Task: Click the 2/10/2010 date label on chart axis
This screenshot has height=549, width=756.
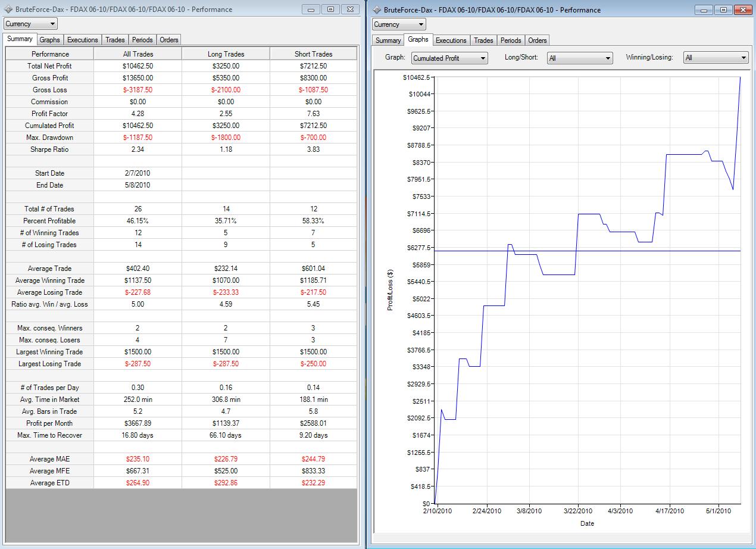Action: pyautogui.click(x=438, y=511)
